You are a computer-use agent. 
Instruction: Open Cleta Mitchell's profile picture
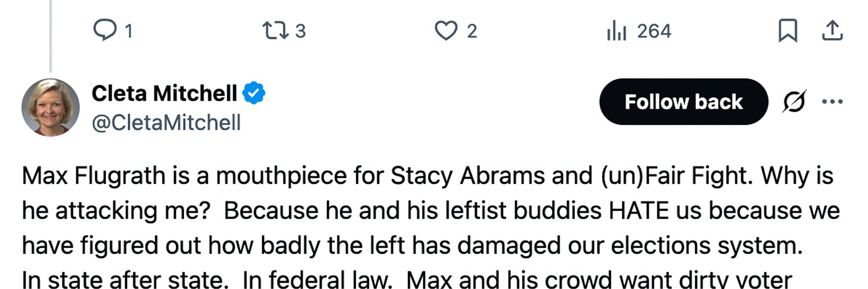tap(50, 107)
